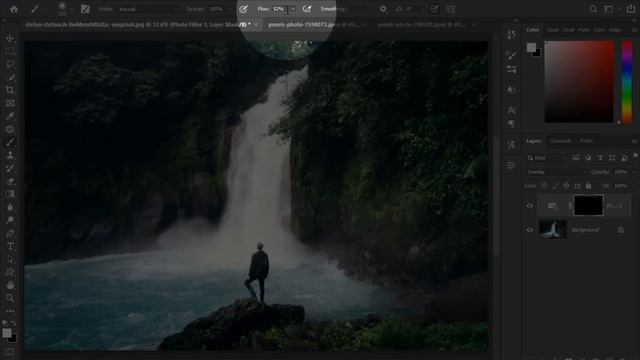Close the active unsplash document tab

[x=256, y=25]
